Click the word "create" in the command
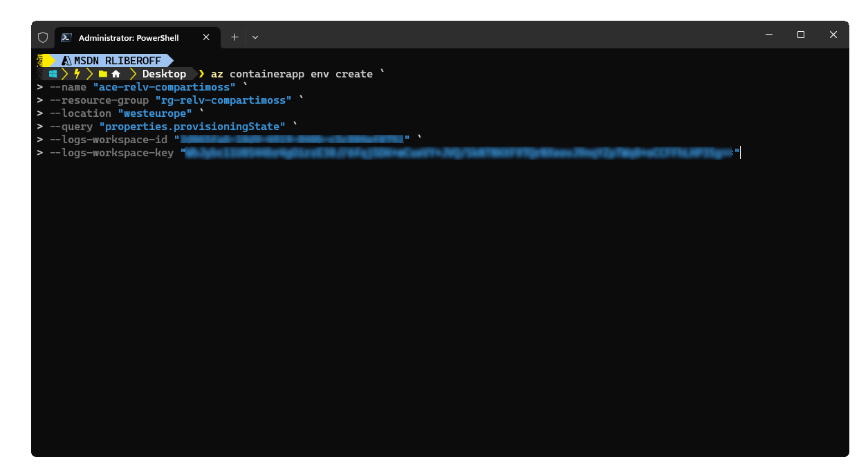868x475 pixels. (x=354, y=74)
